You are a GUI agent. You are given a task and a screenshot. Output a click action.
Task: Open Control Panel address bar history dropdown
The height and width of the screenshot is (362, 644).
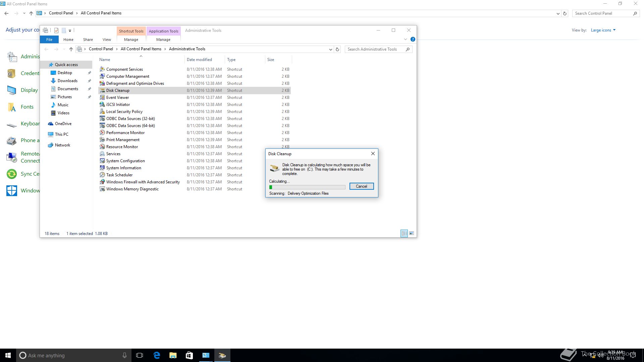coord(558,13)
